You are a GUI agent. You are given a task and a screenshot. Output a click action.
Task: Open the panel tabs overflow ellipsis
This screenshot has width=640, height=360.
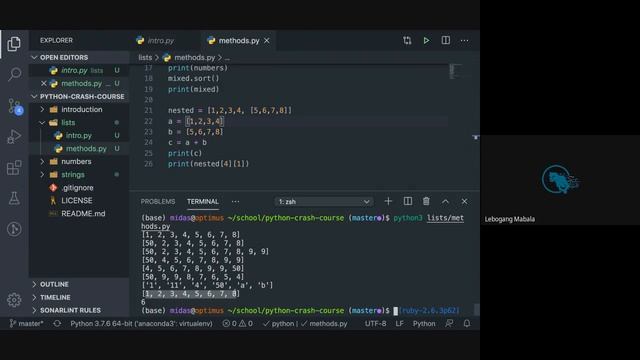(236, 202)
